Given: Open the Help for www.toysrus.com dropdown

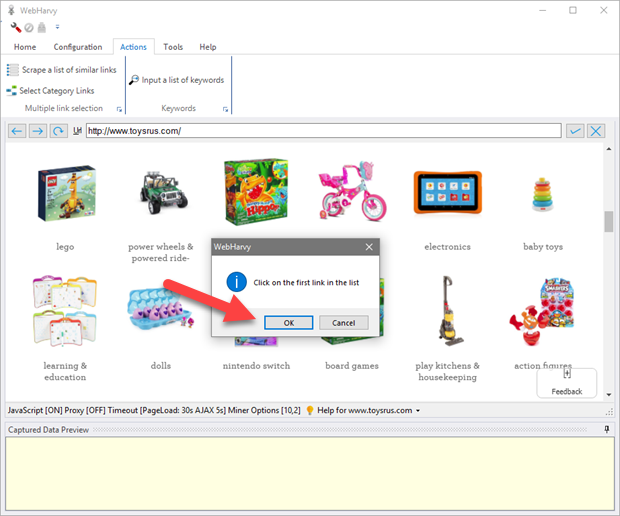Looking at the screenshot, I should coord(417,410).
